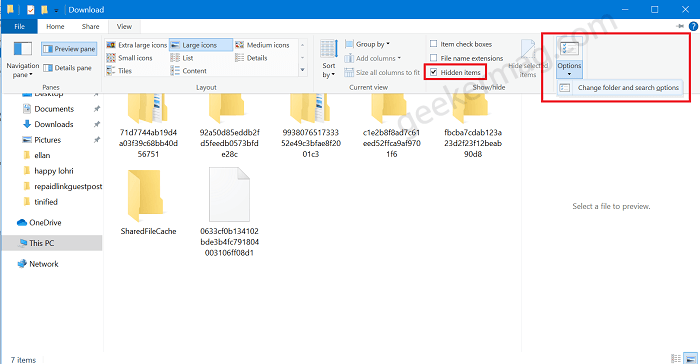The image size is (700, 364).
Task: Select Medium icons layout
Action: click(262, 45)
